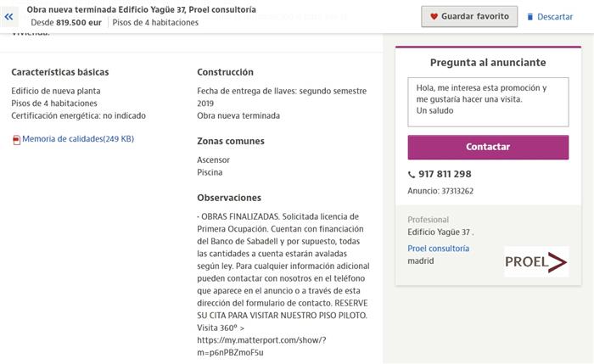Click the double-chevron back arrow icon
594x364 pixels.
pyautogui.click(x=9, y=16)
